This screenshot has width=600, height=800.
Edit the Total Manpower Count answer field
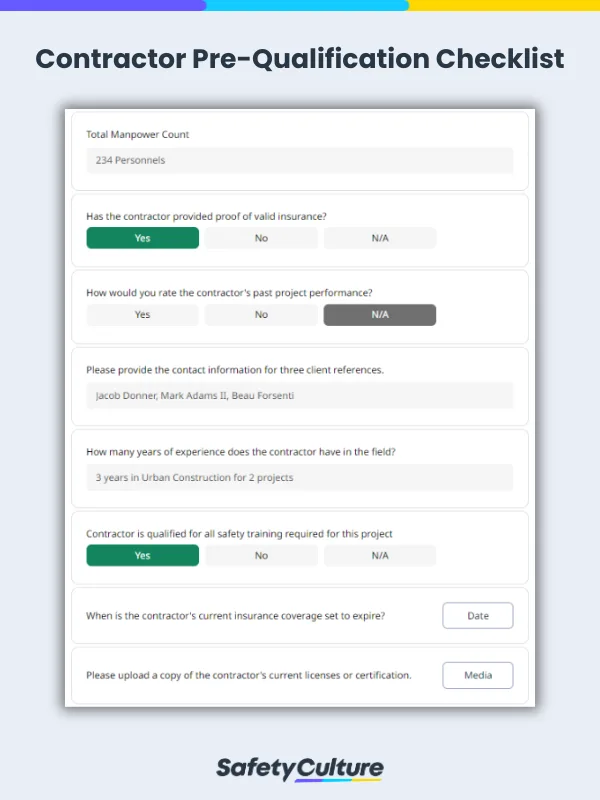[297, 160]
